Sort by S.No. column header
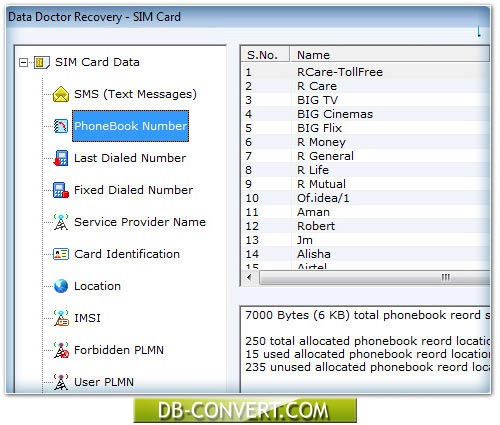500x425 pixels. pyautogui.click(x=265, y=54)
